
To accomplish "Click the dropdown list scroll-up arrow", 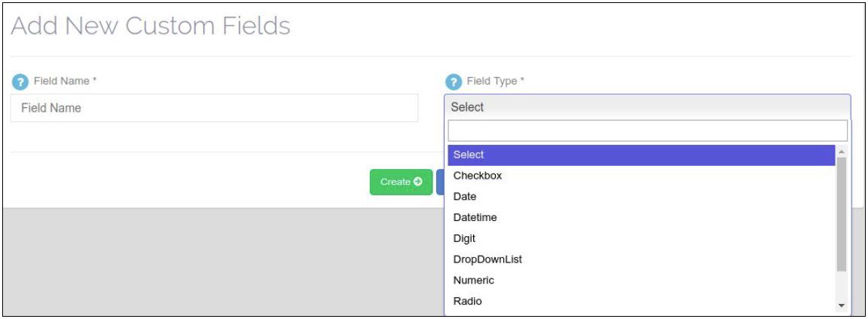I will pos(842,152).
